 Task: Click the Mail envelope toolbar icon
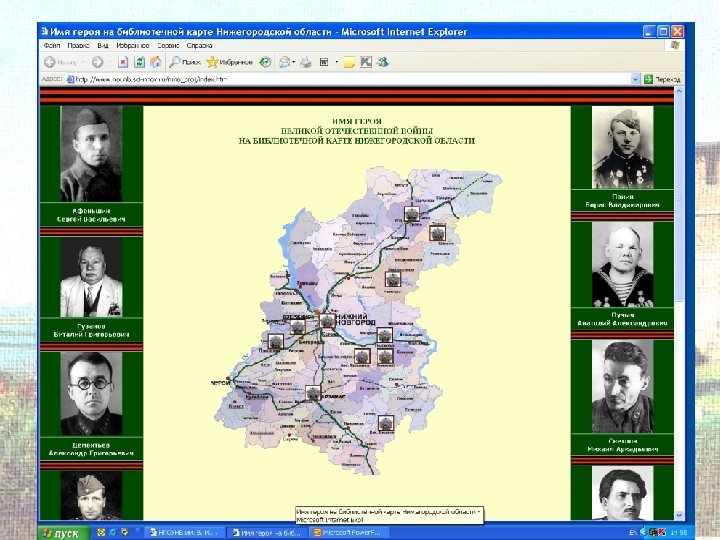click(x=285, y=62)
